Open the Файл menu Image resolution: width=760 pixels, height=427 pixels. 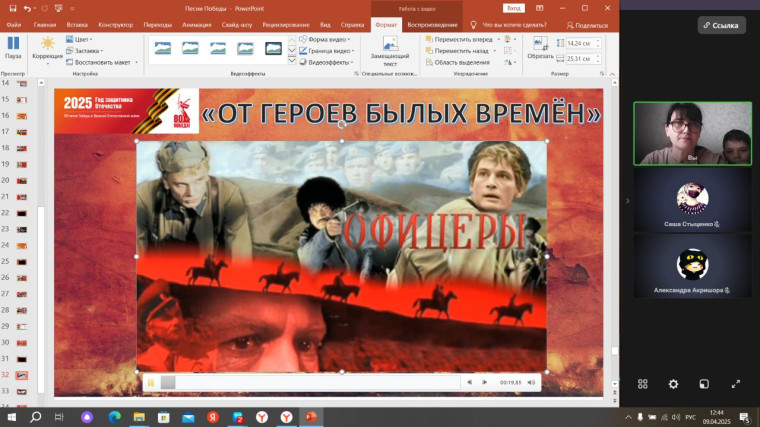pos(14,25)
